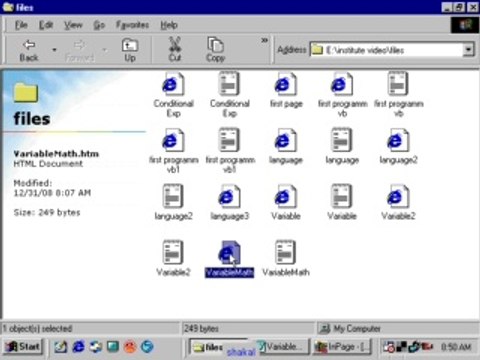The image size is (480, 360).
Task: Click the My Computer status bar zone
Action: (x=397, y=329)
